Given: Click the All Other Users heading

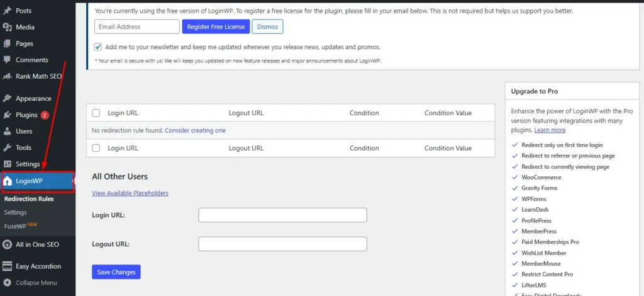Looking at the screenshot, I should [x=119, y=177].
